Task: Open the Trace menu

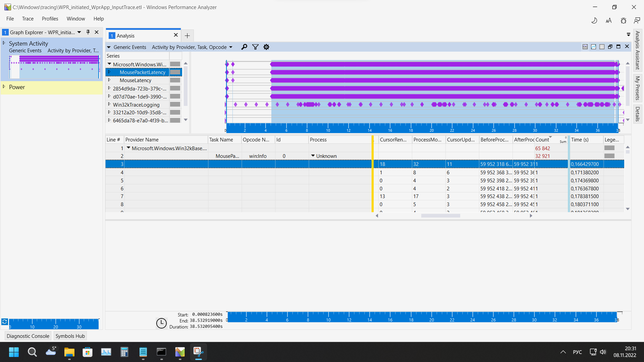Action: pos(28,19)
